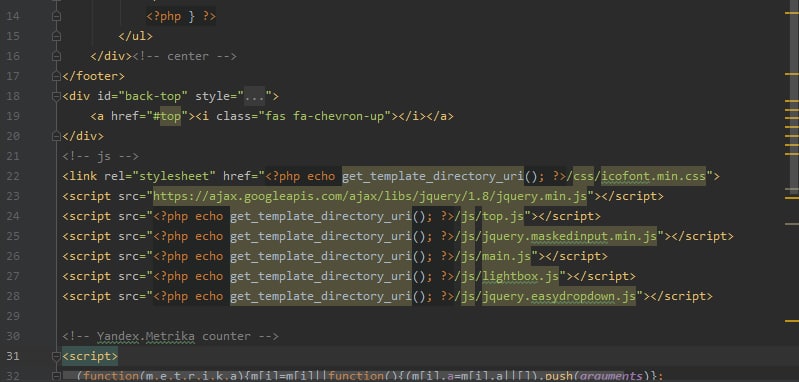Click get_template_directory_uri on line 22

(x=433, y=176)
